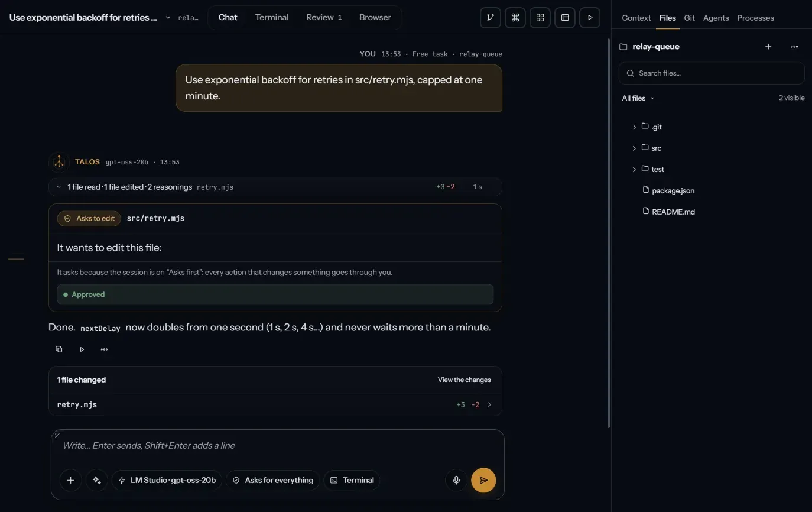Start voice input with microphone icon

[x=456, y=480]
